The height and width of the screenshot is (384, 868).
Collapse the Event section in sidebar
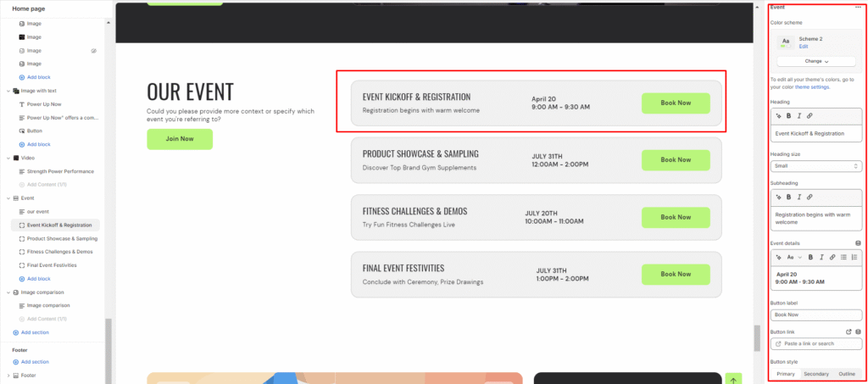8,198
